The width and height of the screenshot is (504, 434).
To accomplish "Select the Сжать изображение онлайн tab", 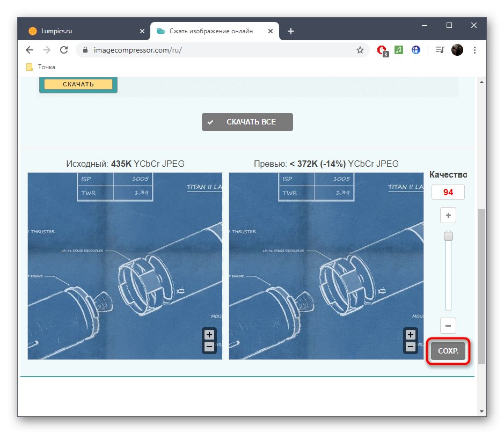I will [215, 31].
